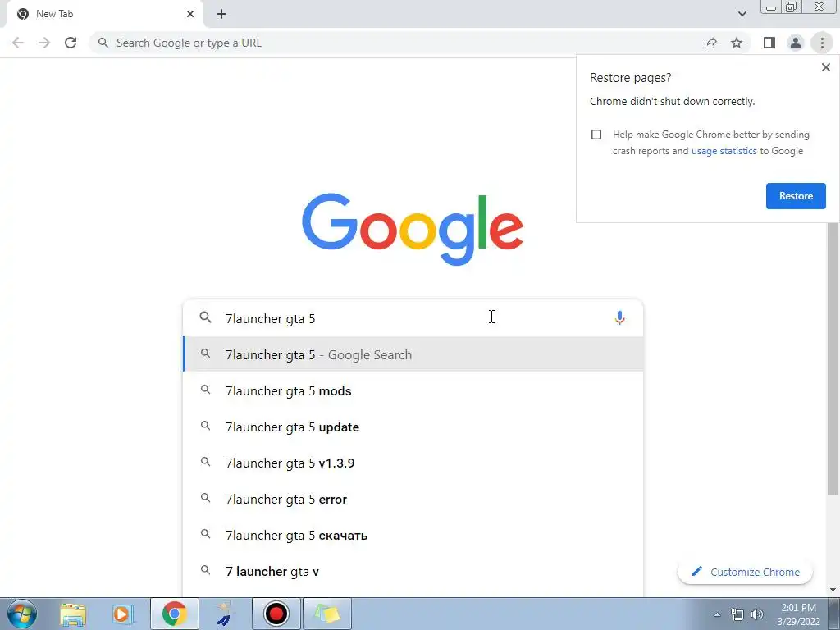Select the New Tab tab
Viewport: 840px width, 630px height.
(x=104, y=14)
